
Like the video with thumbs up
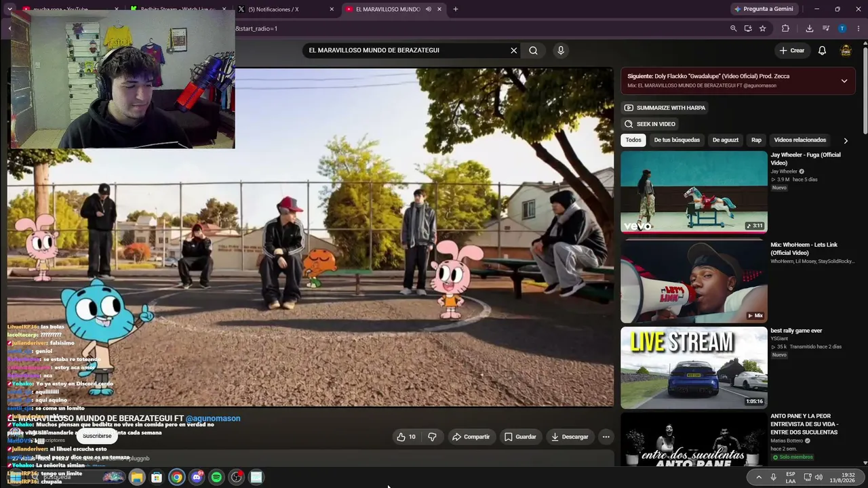tap(406, 437)
